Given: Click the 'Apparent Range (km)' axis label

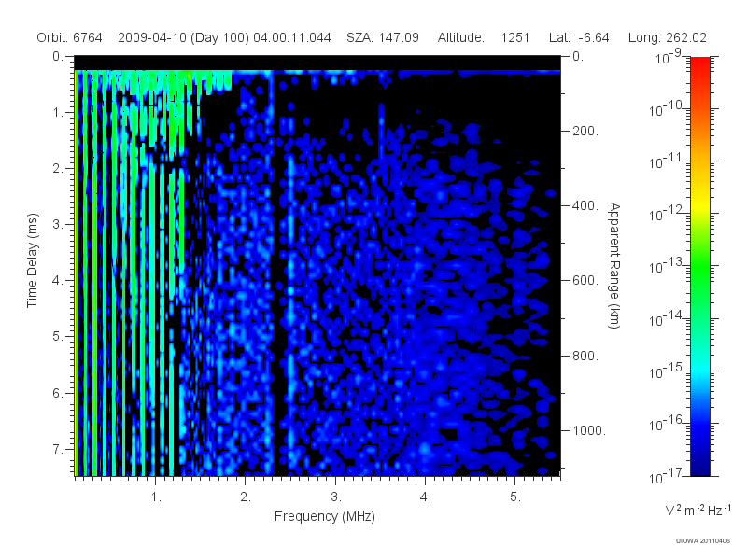Looking at the screenshot, I should [x=614, y=266].
